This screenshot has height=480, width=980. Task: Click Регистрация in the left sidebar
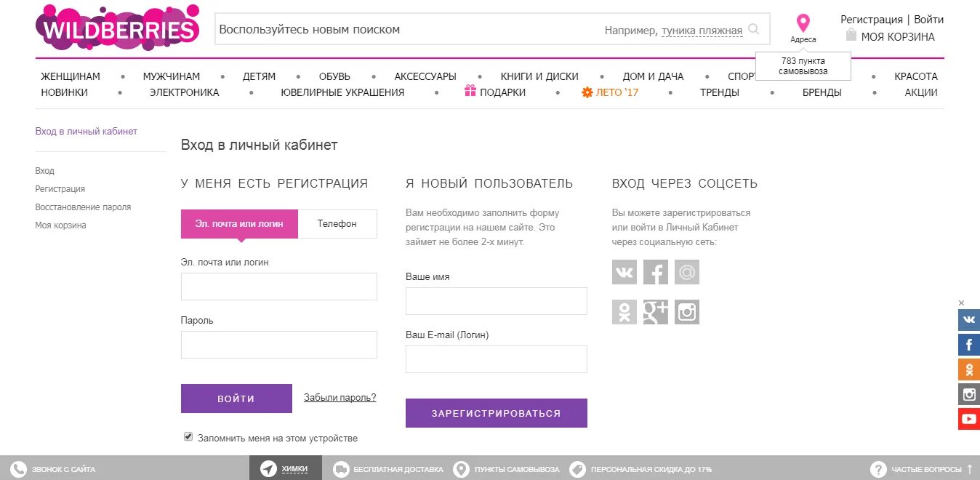[x=60, y=189]
